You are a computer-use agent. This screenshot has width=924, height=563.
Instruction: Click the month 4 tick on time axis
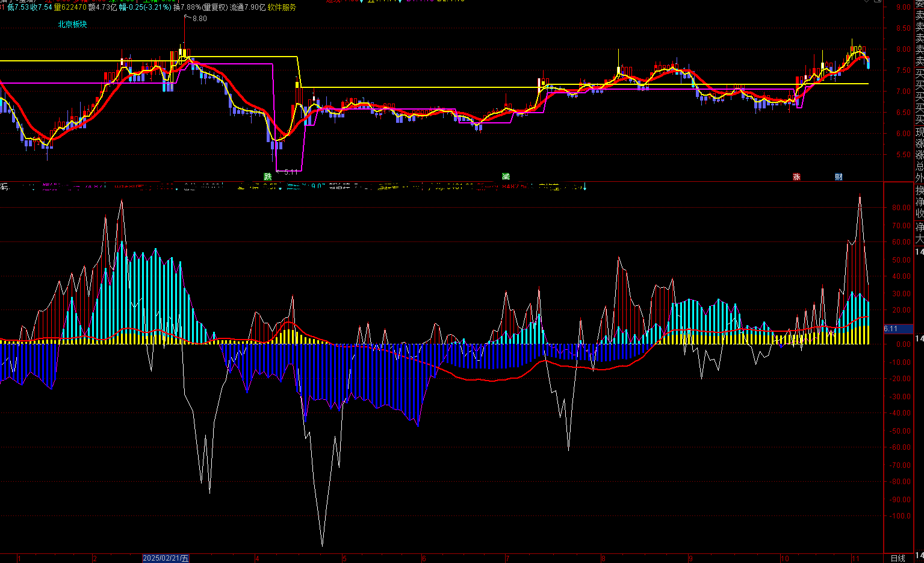[x=257, y=558]
